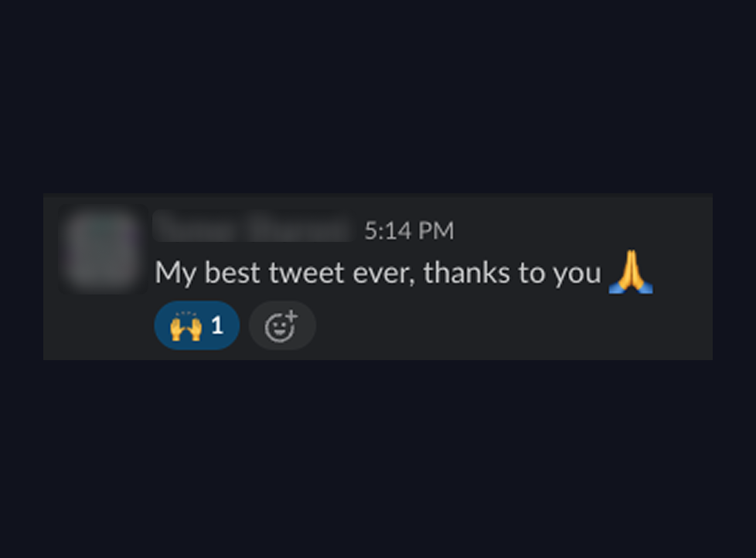Click the word "thanks" in the message
756x558 pixels.
click(466, 272)
